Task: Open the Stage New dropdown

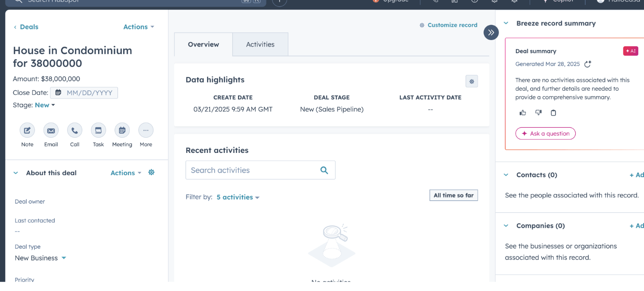Action: click(45, 105)
